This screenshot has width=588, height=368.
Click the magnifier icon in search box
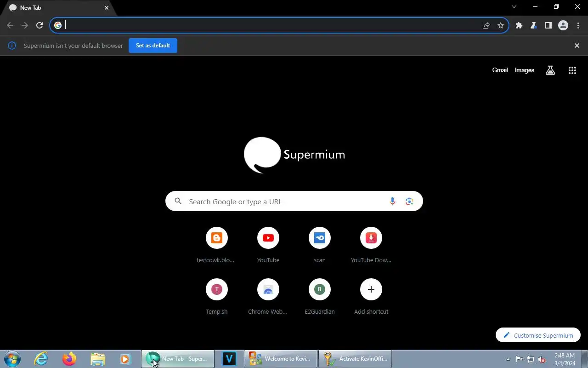click(x=178, y=201)
